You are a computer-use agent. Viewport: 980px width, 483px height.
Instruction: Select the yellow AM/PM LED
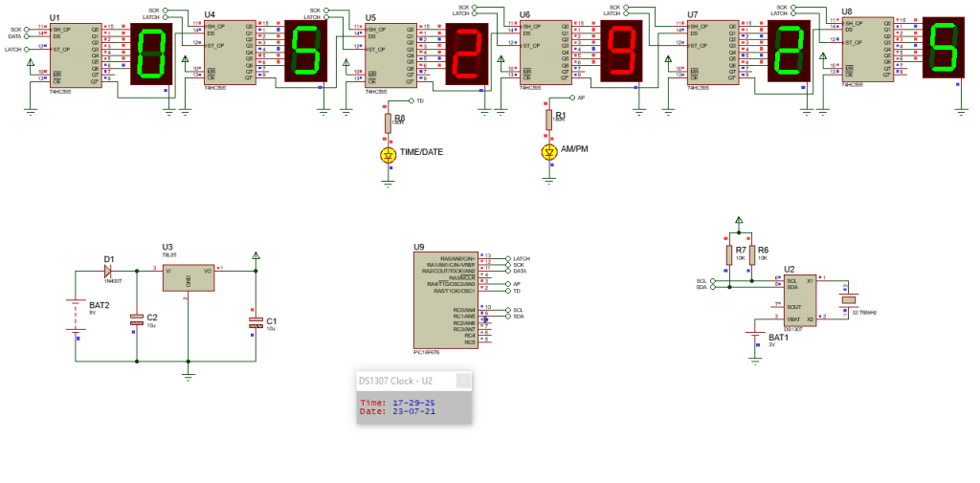548,150
